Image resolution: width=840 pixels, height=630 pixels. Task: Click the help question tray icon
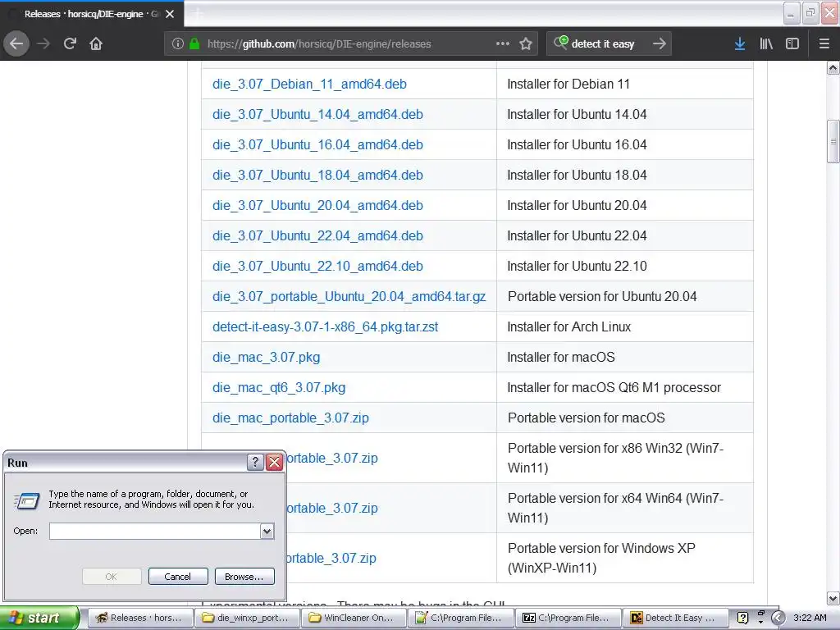click(742, 618)
